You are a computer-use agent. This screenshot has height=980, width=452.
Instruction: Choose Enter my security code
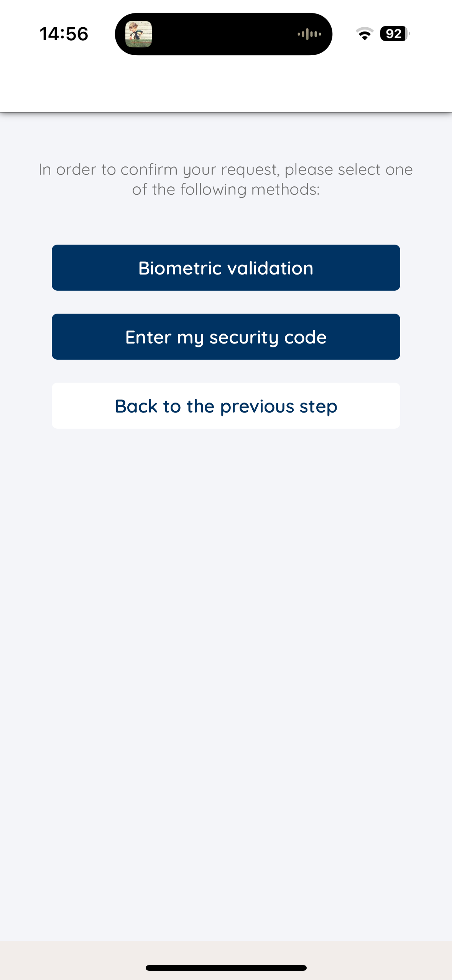point(226,337)
